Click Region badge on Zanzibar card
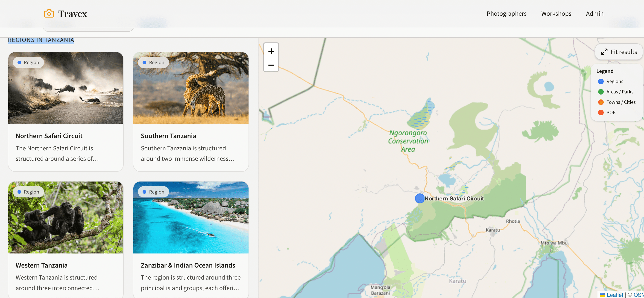 pos(153,192)
